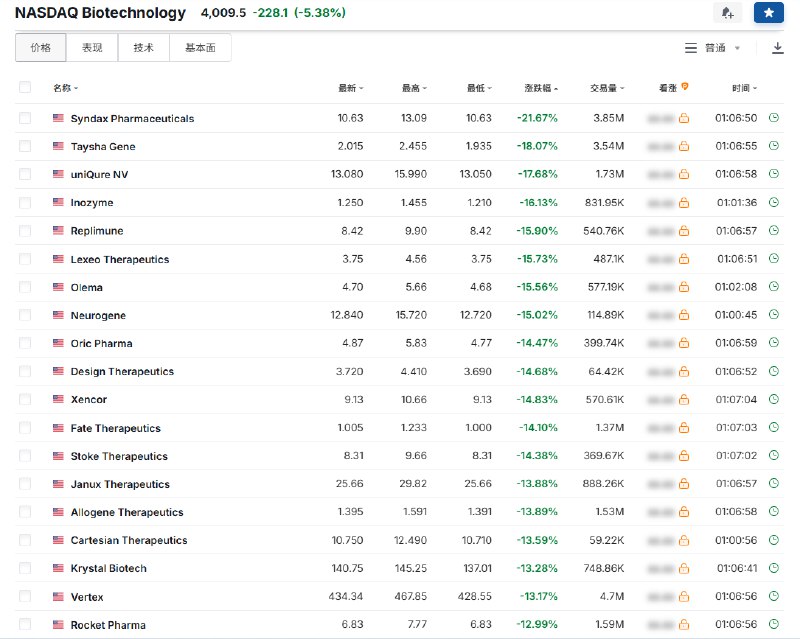Click lock icon in Syndax Pharmaceuticals row
Image resolution: width=800 pixels, height=639 pixels.
click(684, 118)
